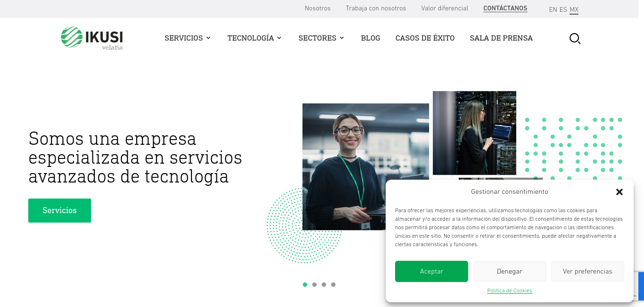This screenshot has height=307, width=644.
Task: Deny cookies with Denegar button
Action: pyautogui.click(x=510, y=271)
